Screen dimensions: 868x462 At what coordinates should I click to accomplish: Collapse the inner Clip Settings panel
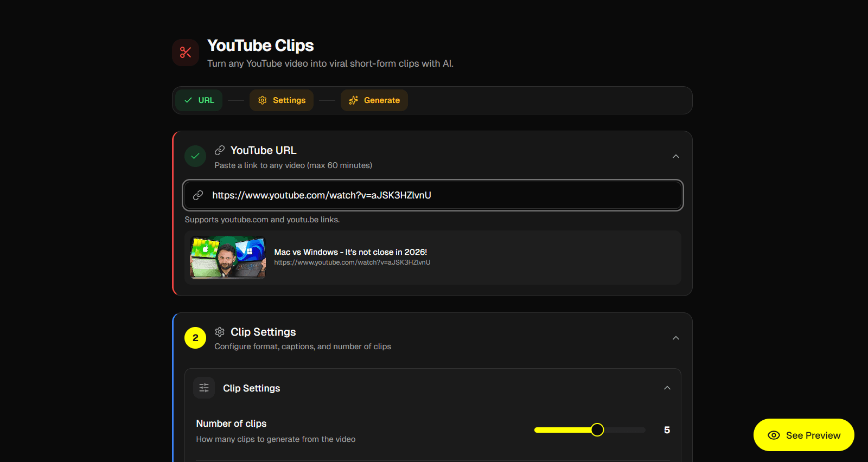point(667,388)
